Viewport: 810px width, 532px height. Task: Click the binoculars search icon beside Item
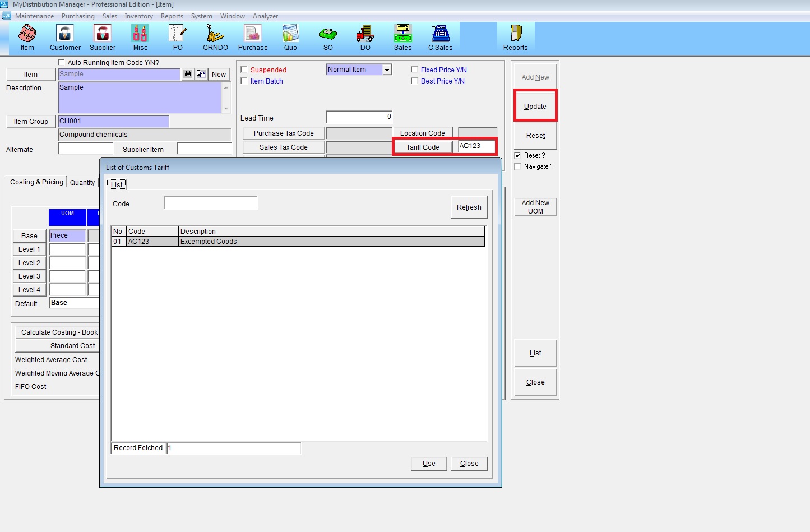[x=188, y=74]
